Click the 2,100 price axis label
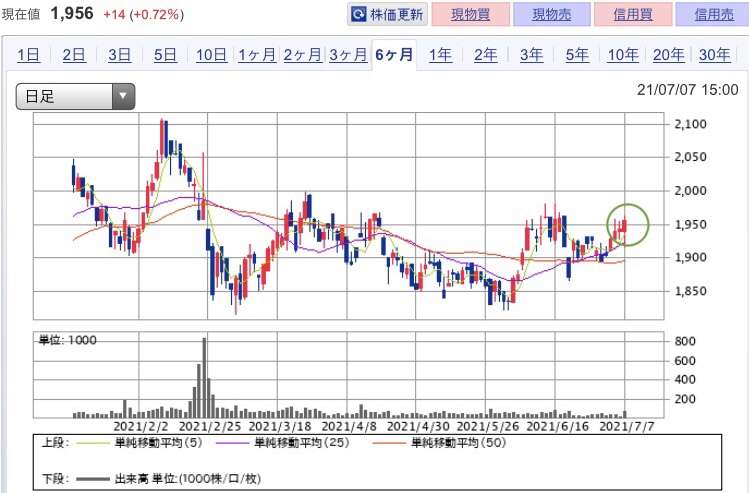The height and width of the screenshot is (493, 749). (690, 124)
